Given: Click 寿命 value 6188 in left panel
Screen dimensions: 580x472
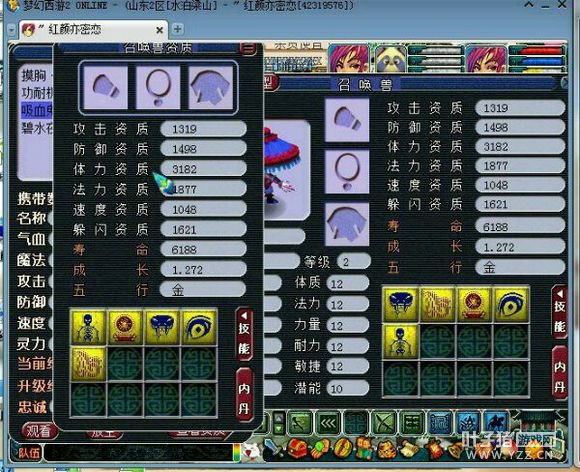Looking at the screenshot, I should (203, 249).
